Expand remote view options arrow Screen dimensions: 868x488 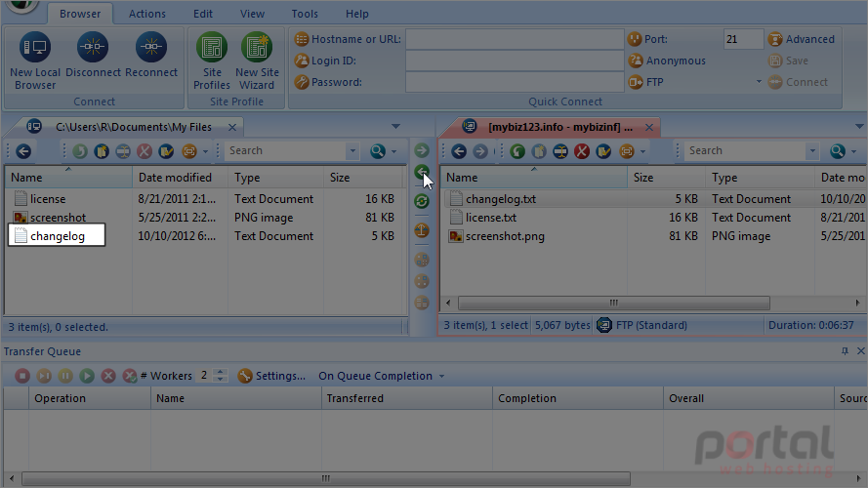tap(642, 151)
